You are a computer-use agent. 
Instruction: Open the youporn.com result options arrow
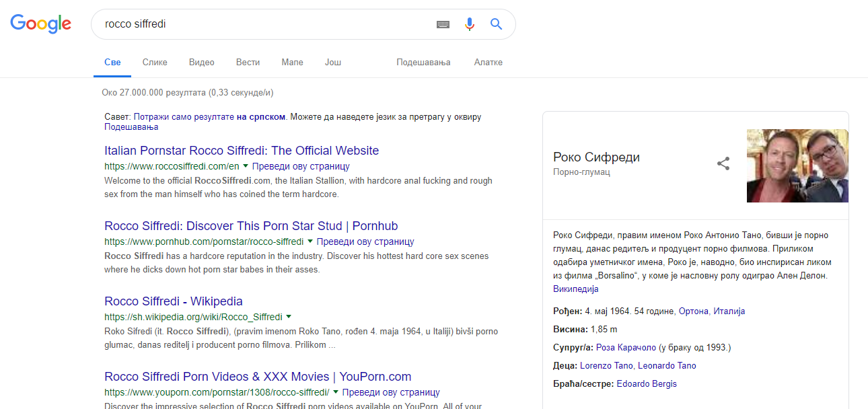[336, 392]
